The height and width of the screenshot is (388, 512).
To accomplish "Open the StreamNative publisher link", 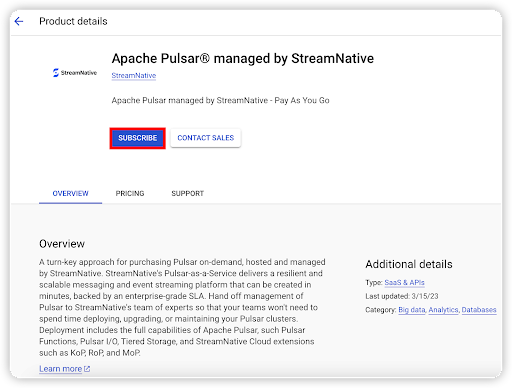I will click(x=134, y=76).
